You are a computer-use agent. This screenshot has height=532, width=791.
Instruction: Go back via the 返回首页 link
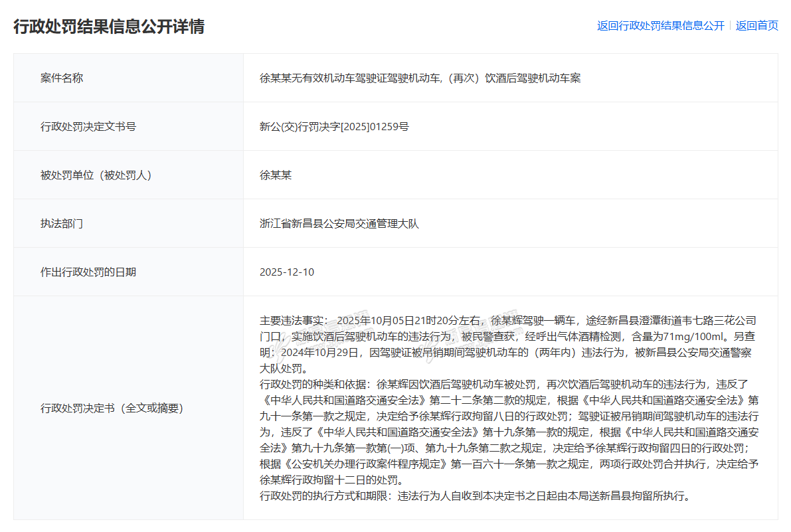tap(756, 26)
